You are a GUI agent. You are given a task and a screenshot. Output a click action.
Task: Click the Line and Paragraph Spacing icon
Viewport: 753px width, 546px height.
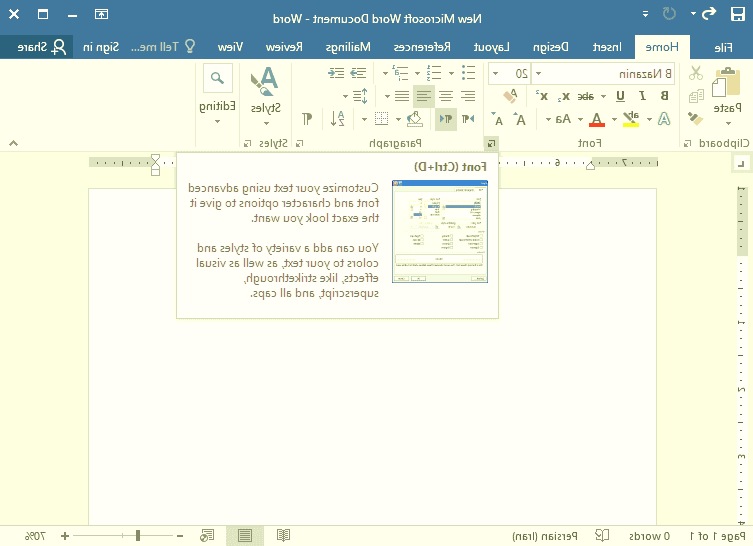[x=360, y=96]
